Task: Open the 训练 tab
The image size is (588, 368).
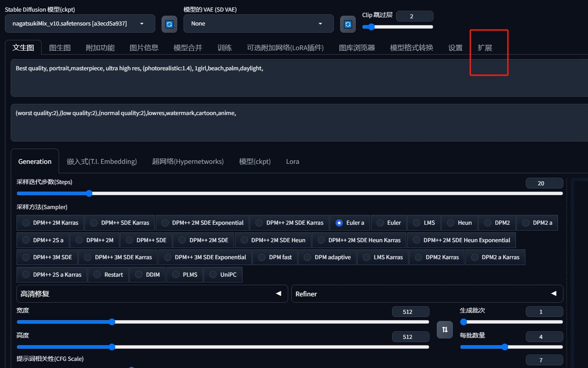Action: [x=225, y=47]
